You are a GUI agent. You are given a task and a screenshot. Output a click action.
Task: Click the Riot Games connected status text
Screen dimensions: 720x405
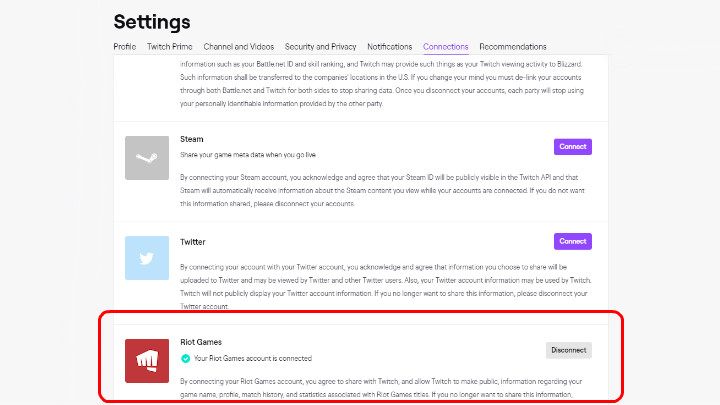point(252,358)
